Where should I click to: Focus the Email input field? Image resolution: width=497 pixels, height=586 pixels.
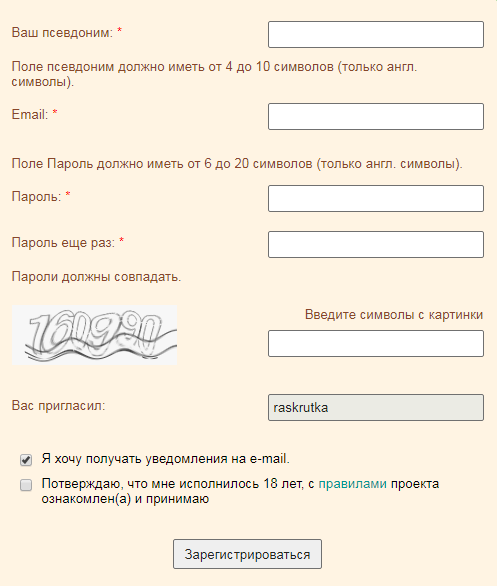(x=376, y=117)
